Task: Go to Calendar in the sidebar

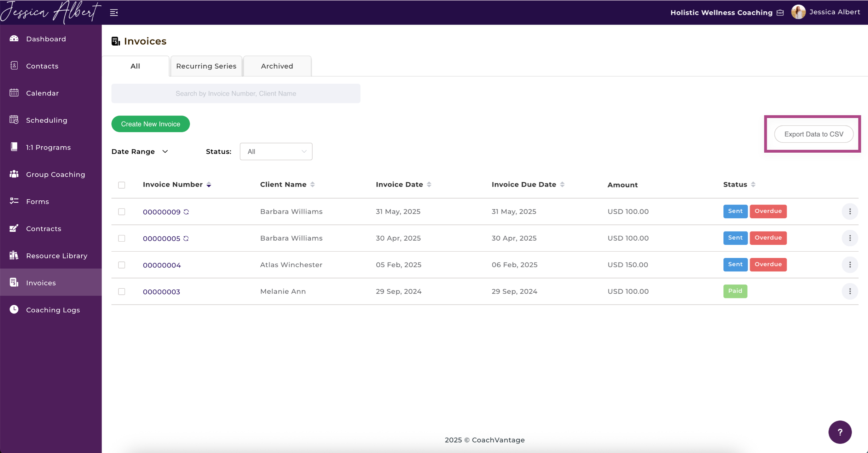Action: pyautogui.click(x=51, y=93)
